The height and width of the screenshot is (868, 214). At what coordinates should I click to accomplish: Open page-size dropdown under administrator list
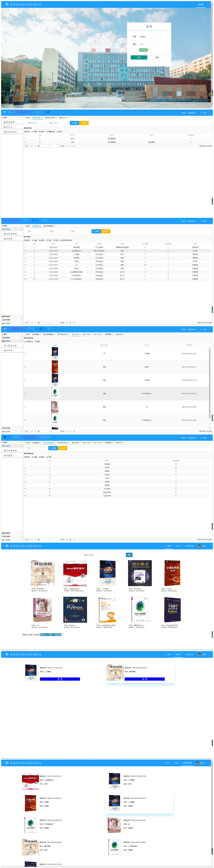click(27, 146)
